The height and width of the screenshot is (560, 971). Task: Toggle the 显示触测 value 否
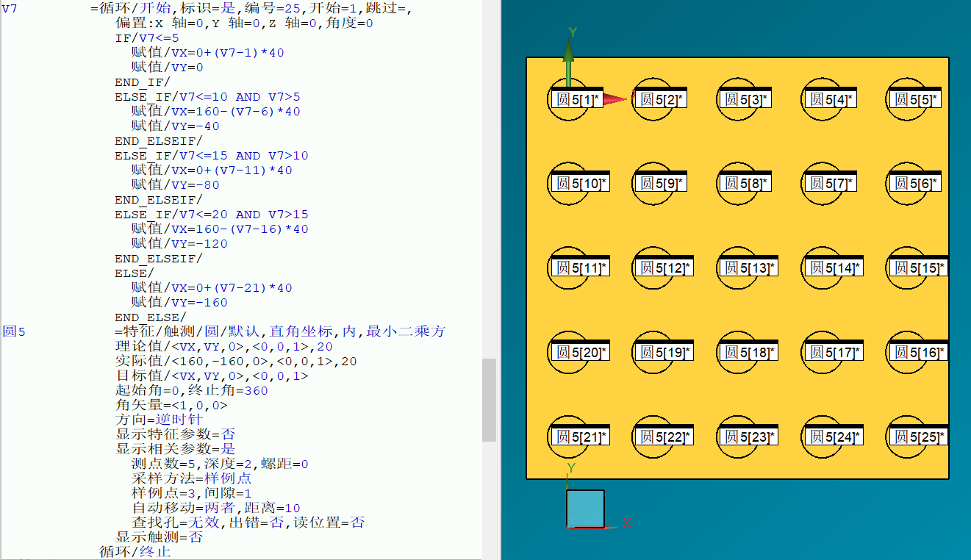pyautogui.click(x=196, y=537)
